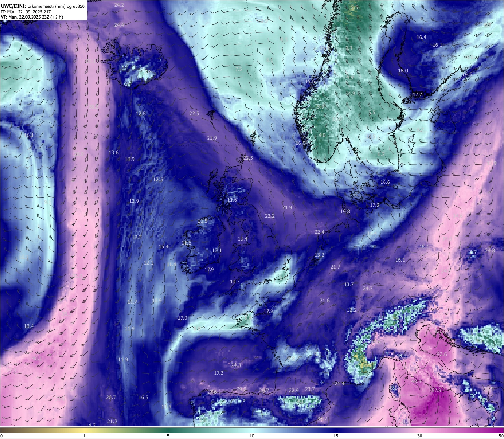Click the 24.7 value on the map
Screen dimensions: 504x439
click(x=367, y=288)
